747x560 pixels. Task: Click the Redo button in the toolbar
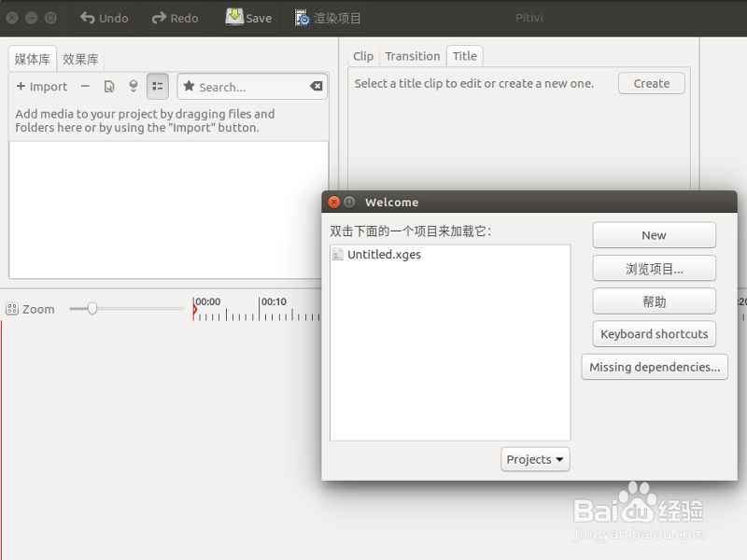coord(175,18)
